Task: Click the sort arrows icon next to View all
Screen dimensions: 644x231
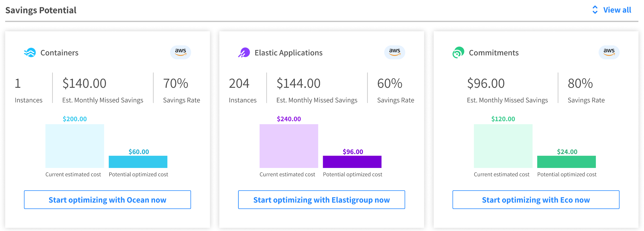Action: [595, 10]
